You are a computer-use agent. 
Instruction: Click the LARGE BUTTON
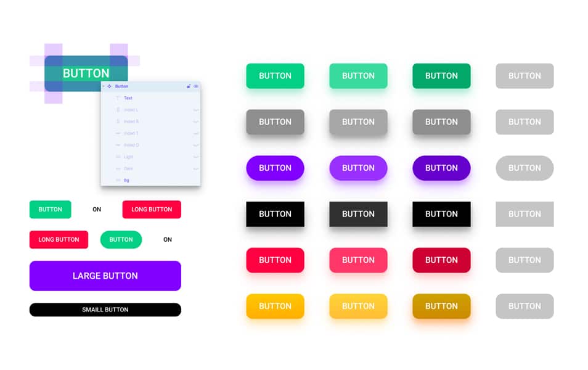[105, 276]
